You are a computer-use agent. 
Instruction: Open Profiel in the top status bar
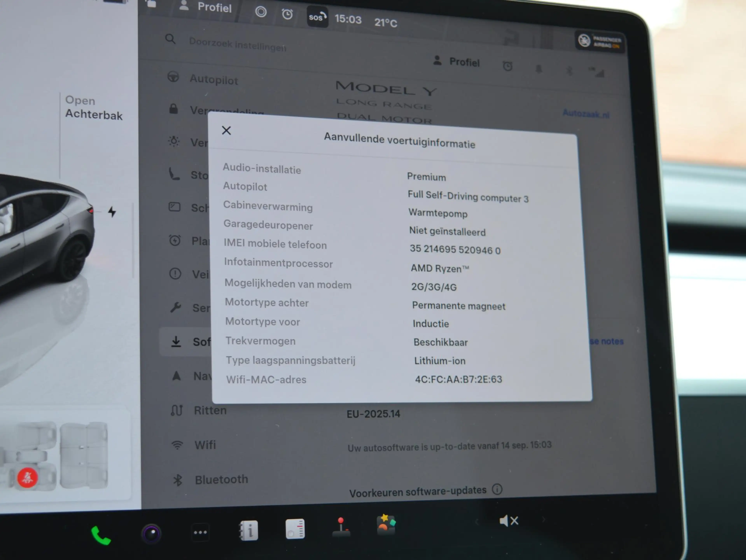205,7
